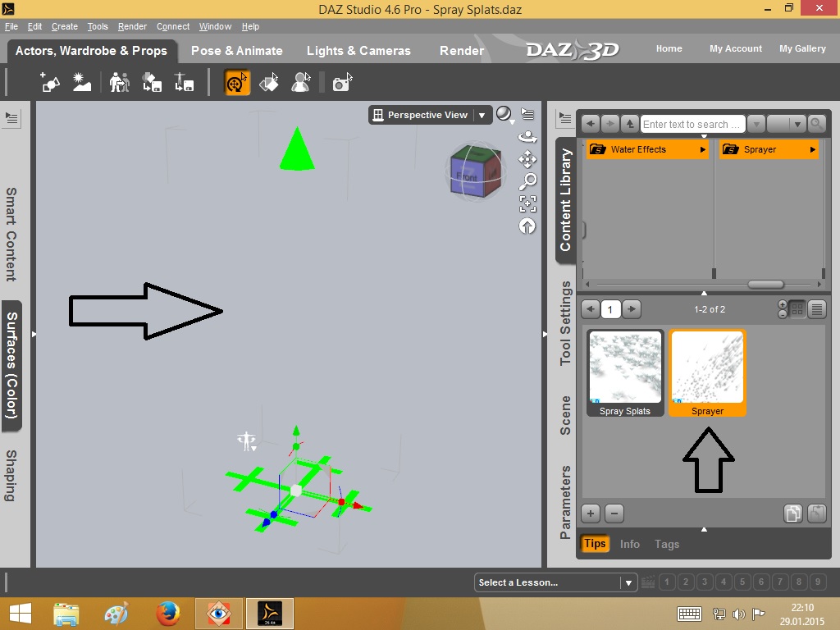Open the Scene side tab
840x630 pixels.
(566, 415)
